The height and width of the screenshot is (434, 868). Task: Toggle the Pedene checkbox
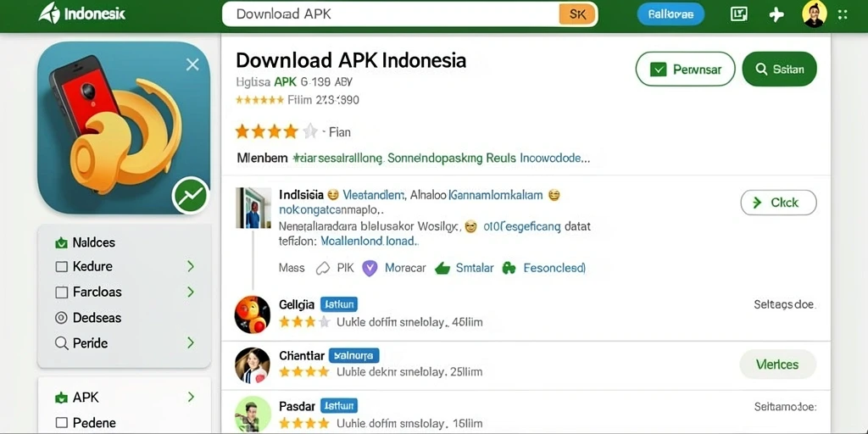[61, 423]
